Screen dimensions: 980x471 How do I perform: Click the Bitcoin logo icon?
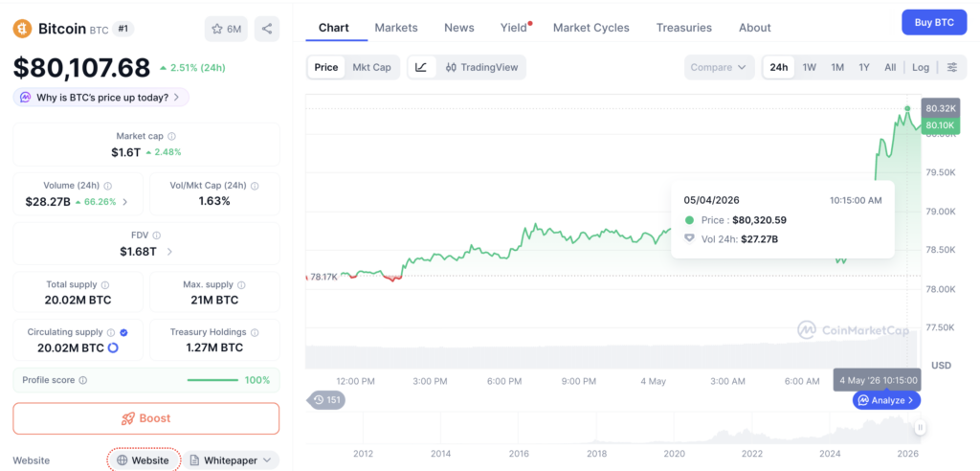tap(23, 29)
